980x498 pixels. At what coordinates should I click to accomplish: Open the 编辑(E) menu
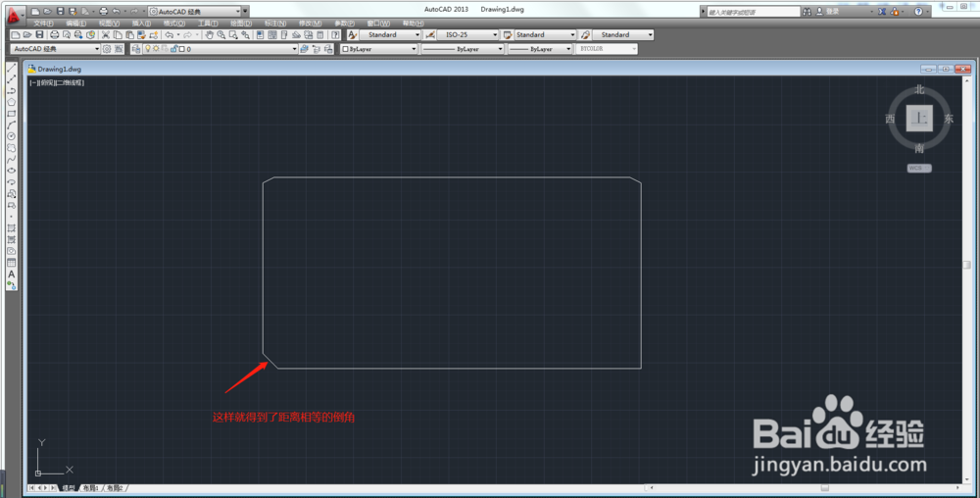coord(76,24)
